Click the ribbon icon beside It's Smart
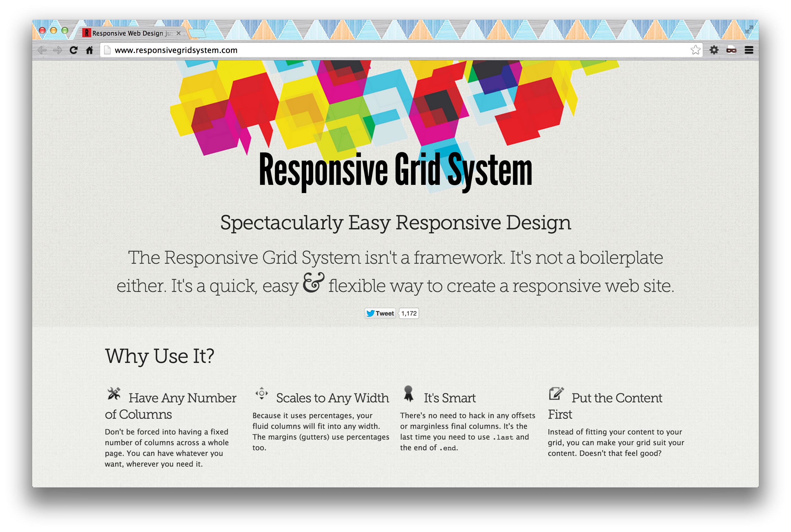Screen dimensions: 791x532 [408, 394]
